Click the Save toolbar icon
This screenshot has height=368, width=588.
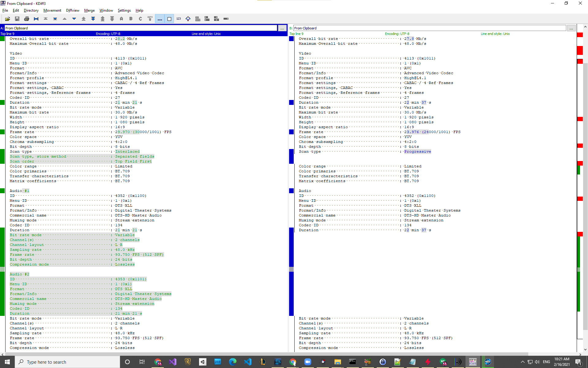click(x=17, y=19)
